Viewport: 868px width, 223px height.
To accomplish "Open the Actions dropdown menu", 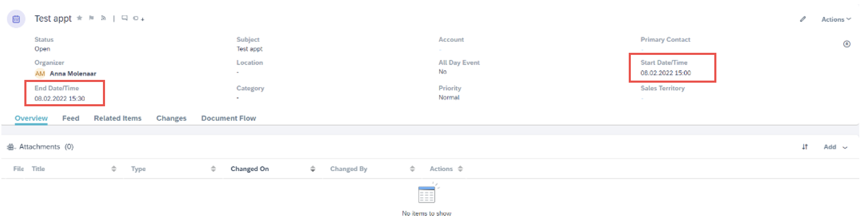I will pos(835,19).
